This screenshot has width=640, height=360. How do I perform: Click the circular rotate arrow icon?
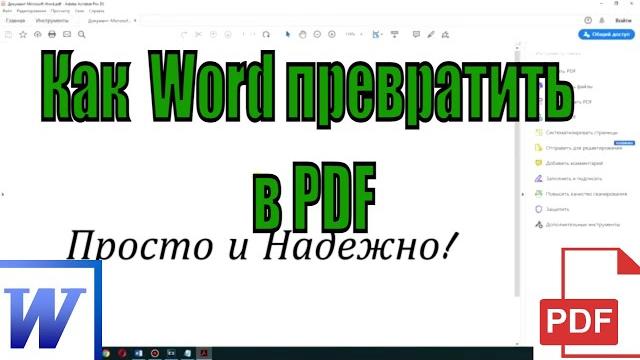coord(266,35)
